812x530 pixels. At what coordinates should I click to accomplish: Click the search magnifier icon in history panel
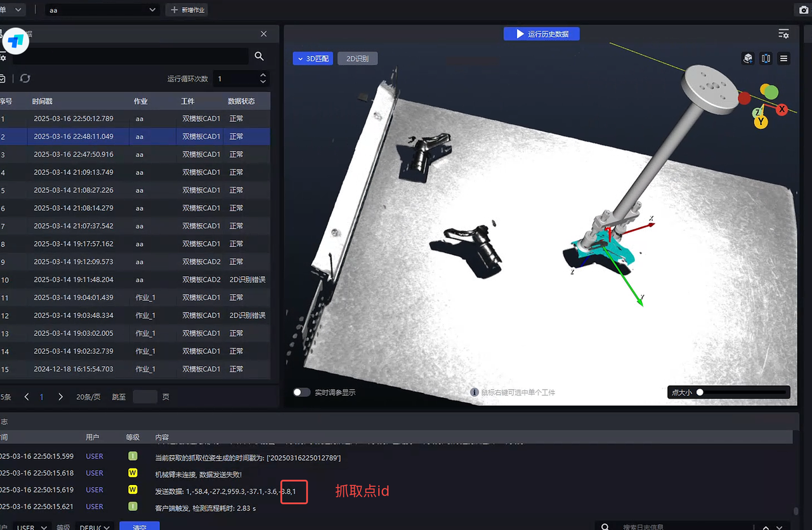259,56
